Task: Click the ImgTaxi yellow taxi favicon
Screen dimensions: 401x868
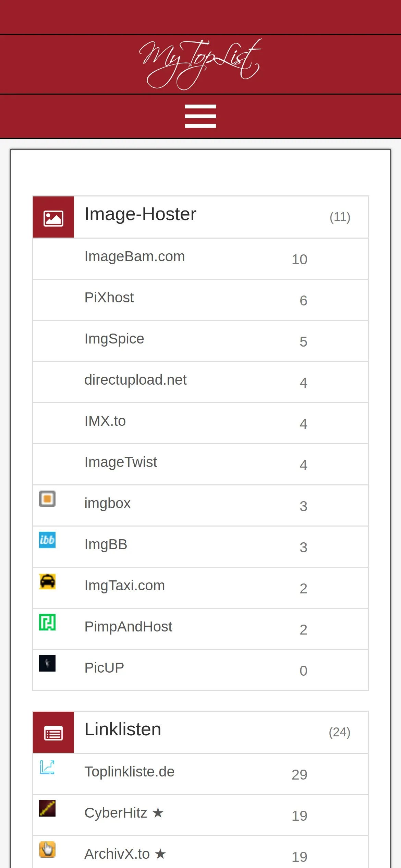Action: (47, 581)
